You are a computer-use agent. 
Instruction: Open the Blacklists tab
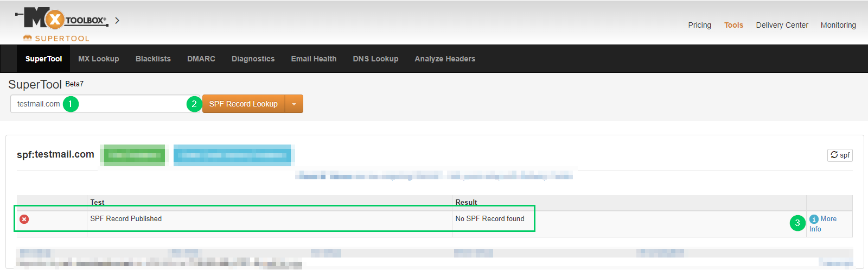(x=153, y=59)
